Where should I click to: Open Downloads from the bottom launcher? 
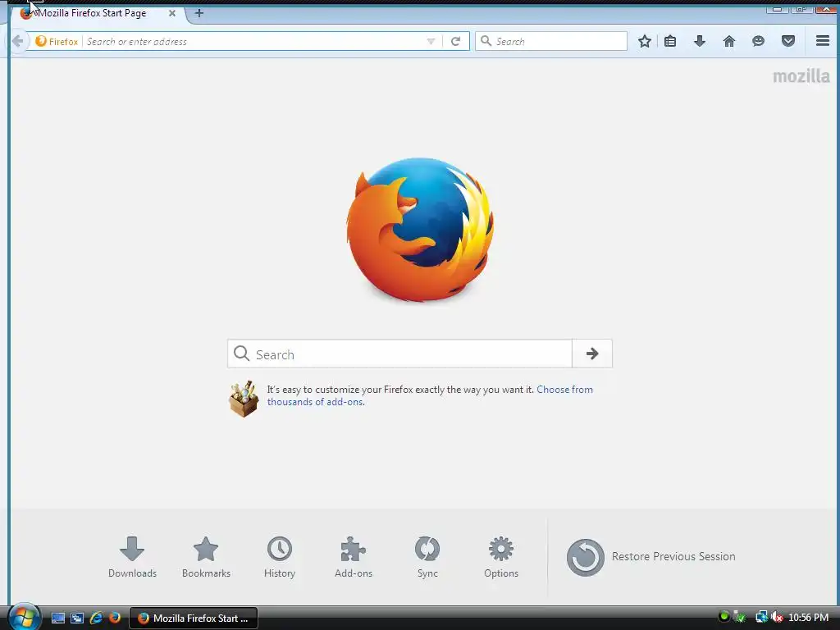pyautogui.click(x=132, y=557)
